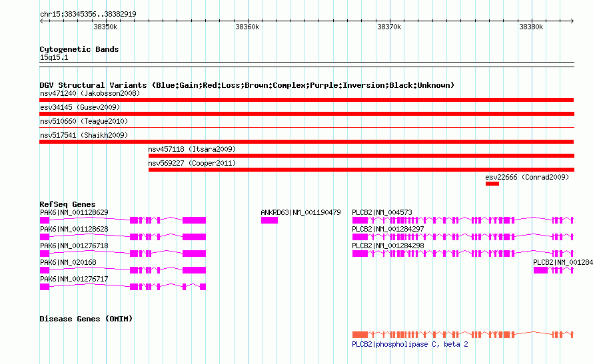
Task: Select the nsv569227 (Cooper2011) variant bar
Action: point(361,170)
